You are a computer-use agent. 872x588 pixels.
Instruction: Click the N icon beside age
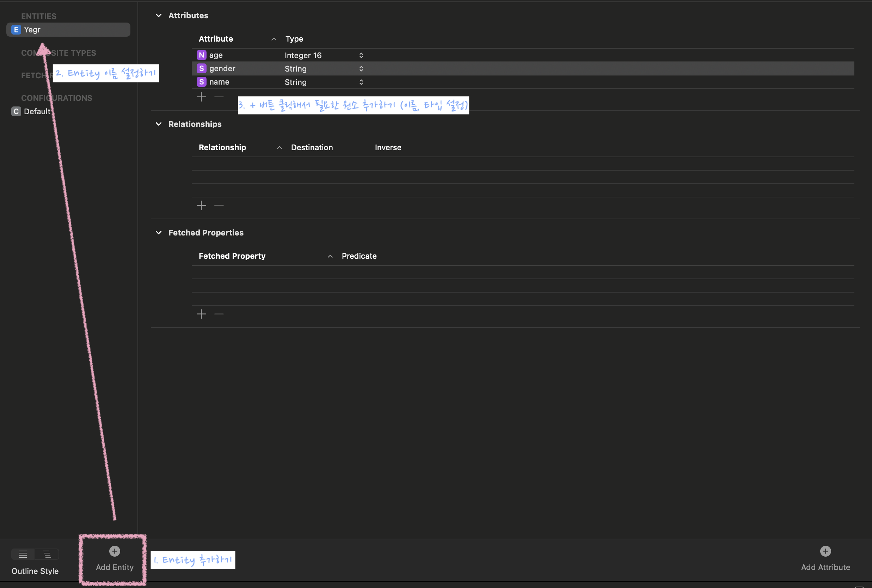[201, 55]
